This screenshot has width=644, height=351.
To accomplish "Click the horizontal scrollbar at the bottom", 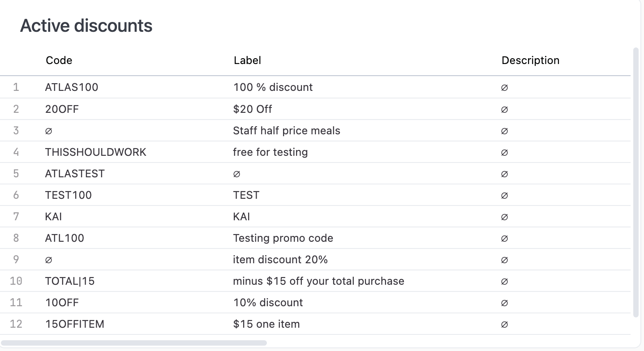I will pos(134,342).
